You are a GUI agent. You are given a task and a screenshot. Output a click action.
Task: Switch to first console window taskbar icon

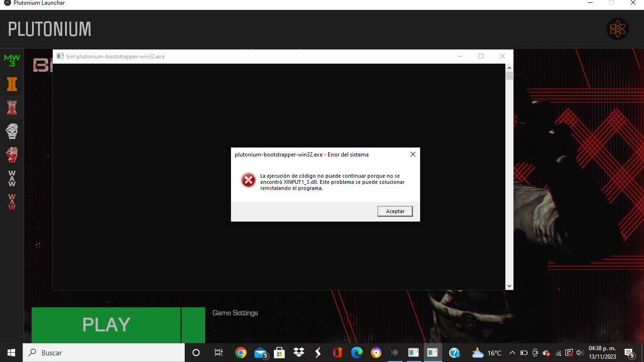pos(413,353)
